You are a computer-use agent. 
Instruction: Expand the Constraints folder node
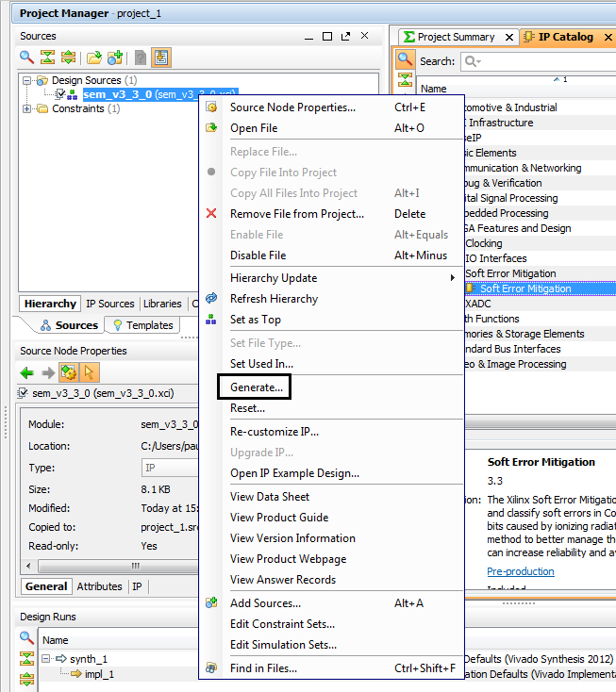click(28, 108)
